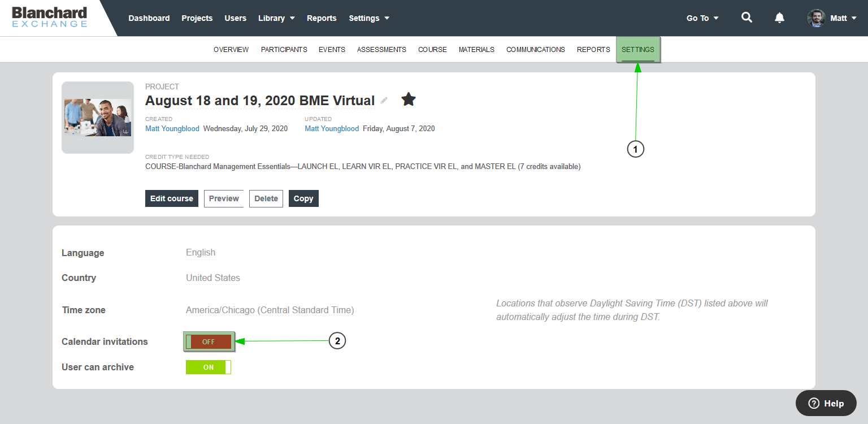Click the Preview button

point(224,198)
